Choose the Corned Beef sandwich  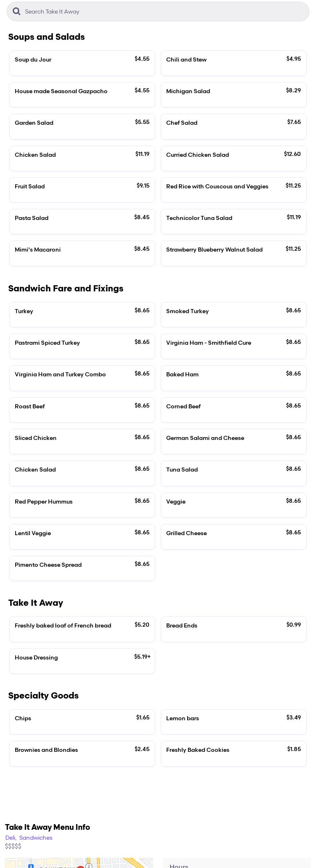(x=234, y=410)
